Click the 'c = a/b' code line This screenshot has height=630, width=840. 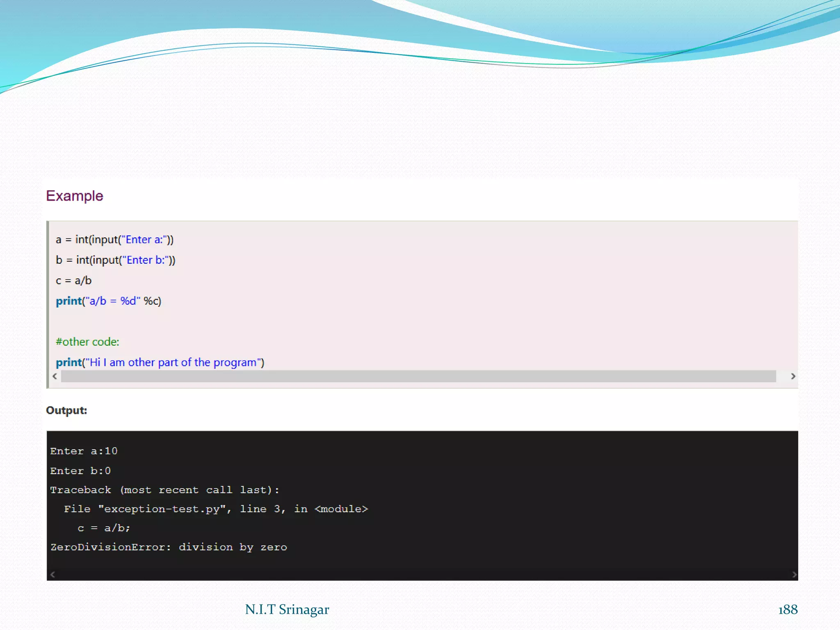click(73, 281)
